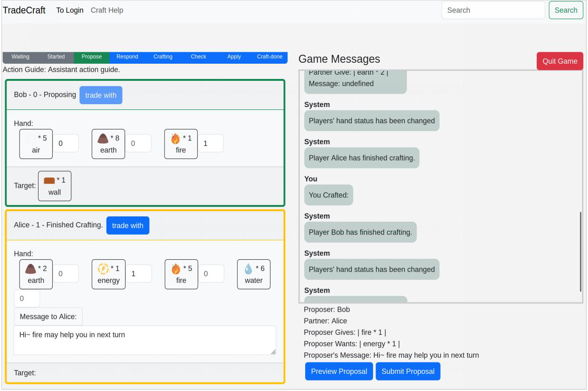This screenshot has width=588, height=391.
Task: Open the Craft Help menu
Action: [107, 10]
